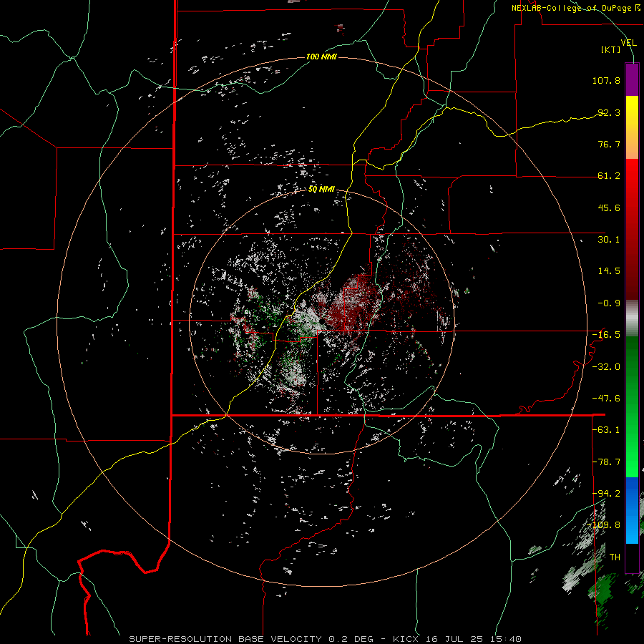This screenshot has height=644, width=644.
Task: Pick the gray near-zero color bar segment
Action: [x=632, y=318]
